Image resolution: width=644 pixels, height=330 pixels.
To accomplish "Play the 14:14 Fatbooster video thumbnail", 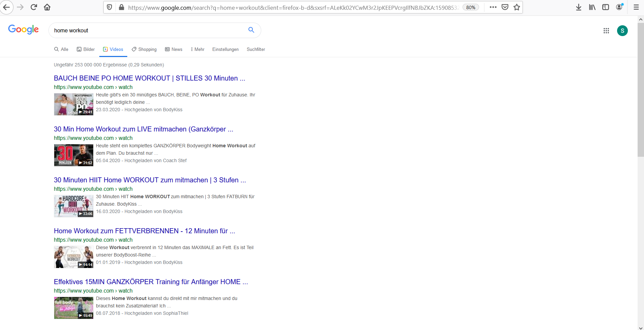I will [74, 257].
